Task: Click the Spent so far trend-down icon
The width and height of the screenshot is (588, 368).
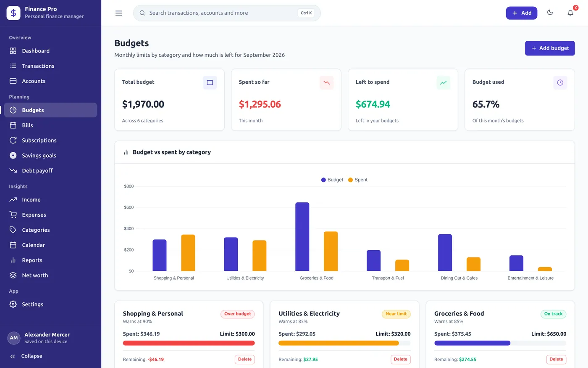Action: tap(327, 82)
